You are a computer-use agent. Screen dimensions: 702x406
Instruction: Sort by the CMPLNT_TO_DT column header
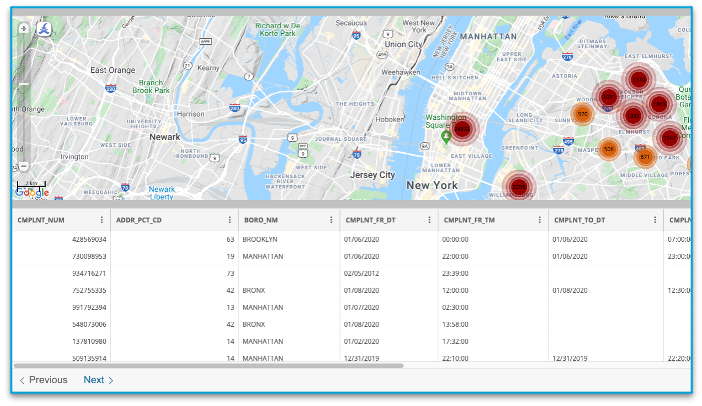coord(580,220)
